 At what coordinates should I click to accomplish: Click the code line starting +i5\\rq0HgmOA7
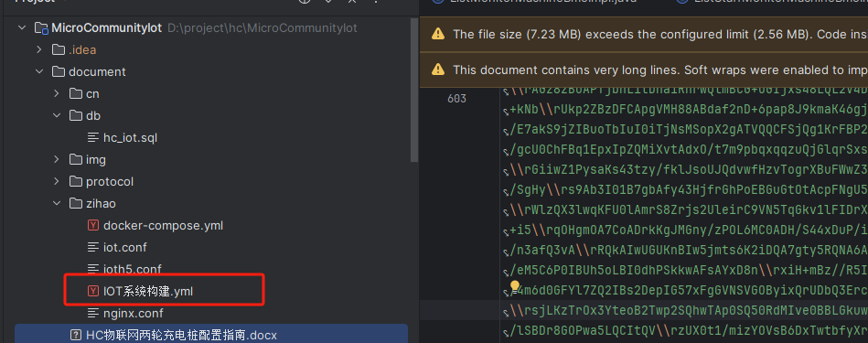[x=689, y=230]
